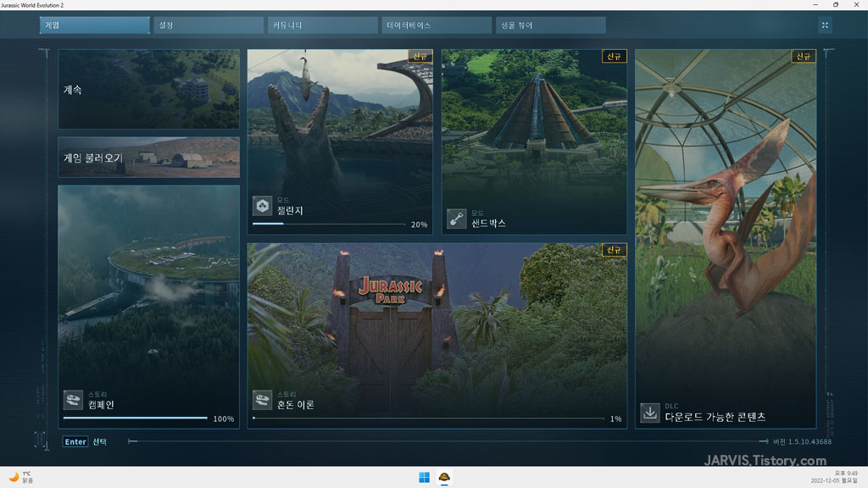Go to the 데이터베이스 tab
The width and height of the screenshot is (868, 488).
pos(437,25)
